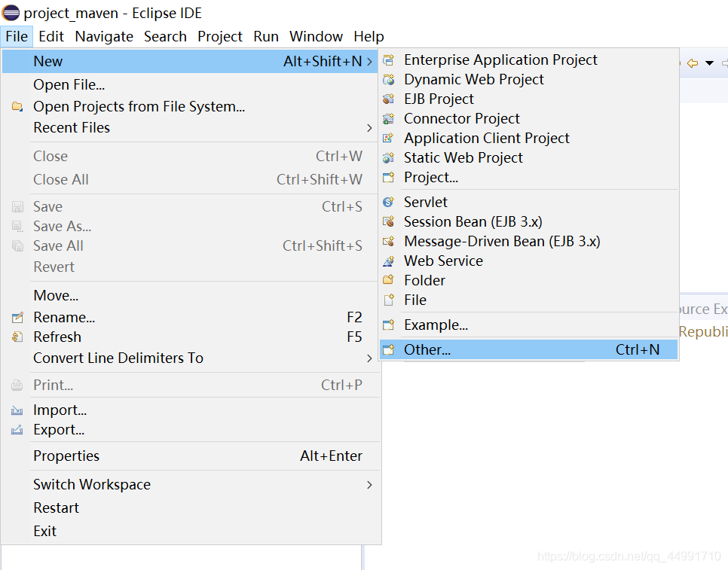
Task: Select Other... in the New submenu
Action: click(x=528, y=349)
